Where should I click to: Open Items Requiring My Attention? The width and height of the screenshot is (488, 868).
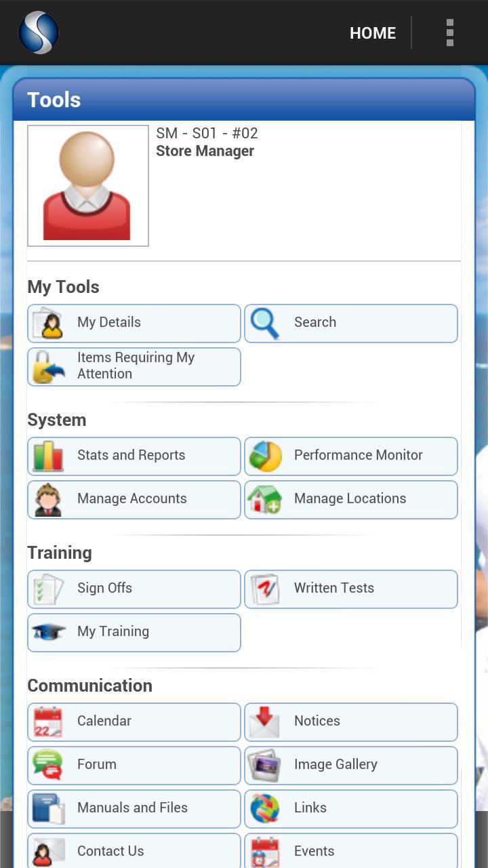136,366
